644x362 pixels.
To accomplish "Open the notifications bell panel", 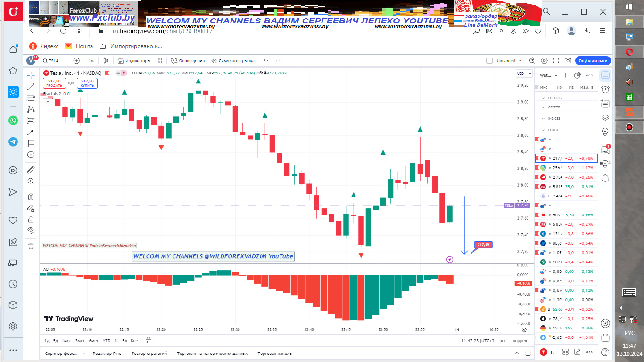I will click(605, 178).
